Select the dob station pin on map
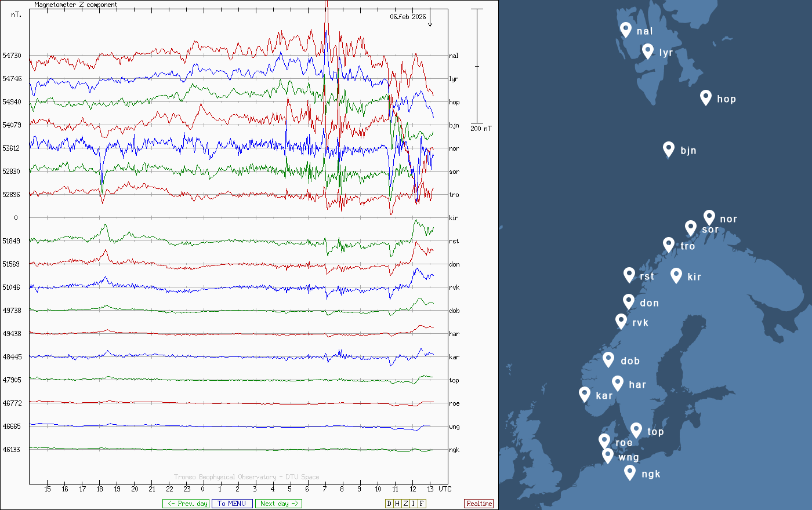Viewport: 812px width, 510px height. pos(608,359)
